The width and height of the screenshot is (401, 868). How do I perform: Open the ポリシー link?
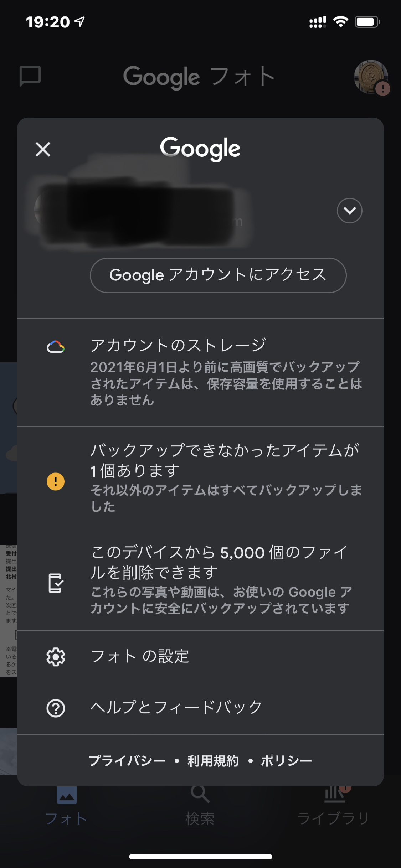(286, 761)
